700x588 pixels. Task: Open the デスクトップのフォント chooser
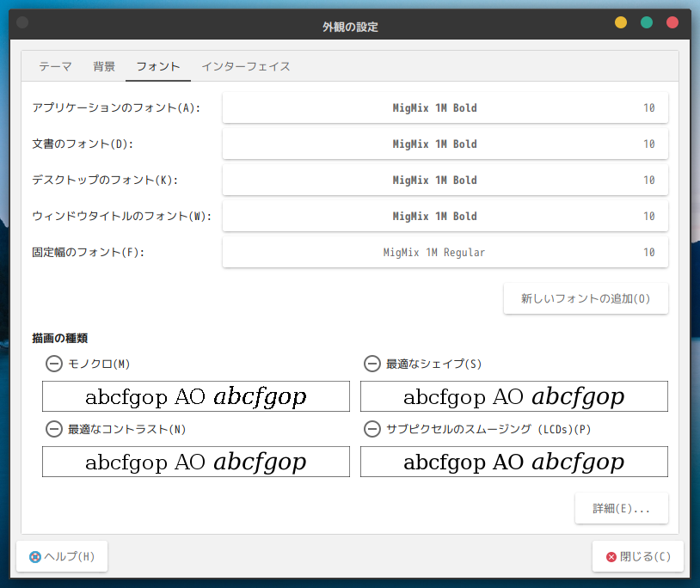pos(445,180)
